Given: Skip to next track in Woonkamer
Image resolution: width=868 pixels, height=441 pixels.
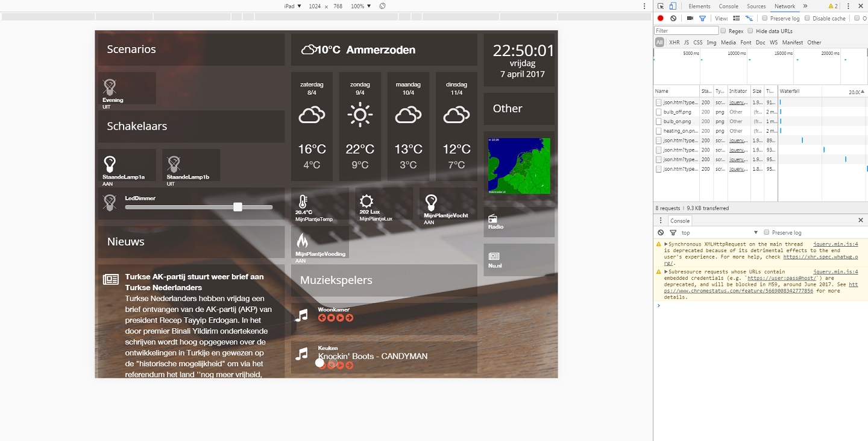Looking at the screenshot, I should pyautogui.click(x=350, y=318).
